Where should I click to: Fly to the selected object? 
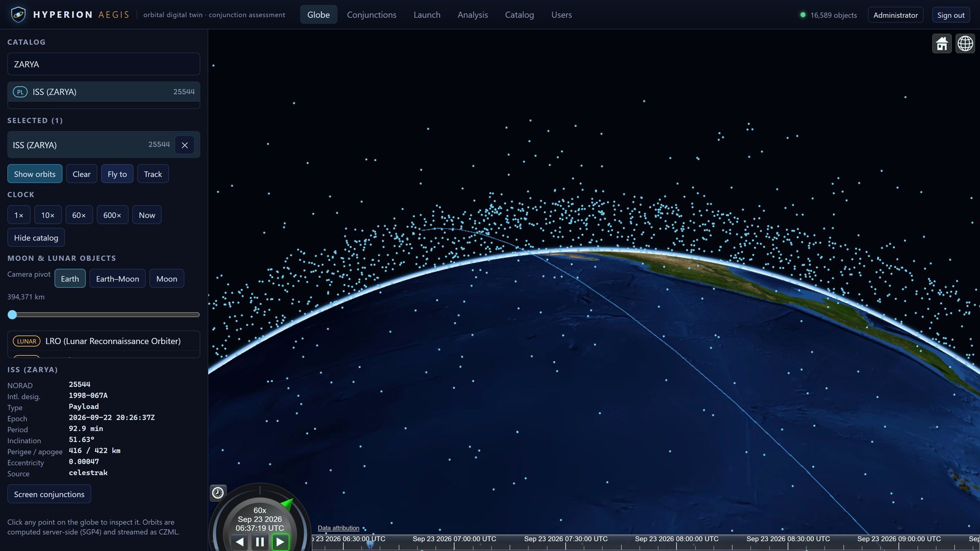click(x=117, y=174)
